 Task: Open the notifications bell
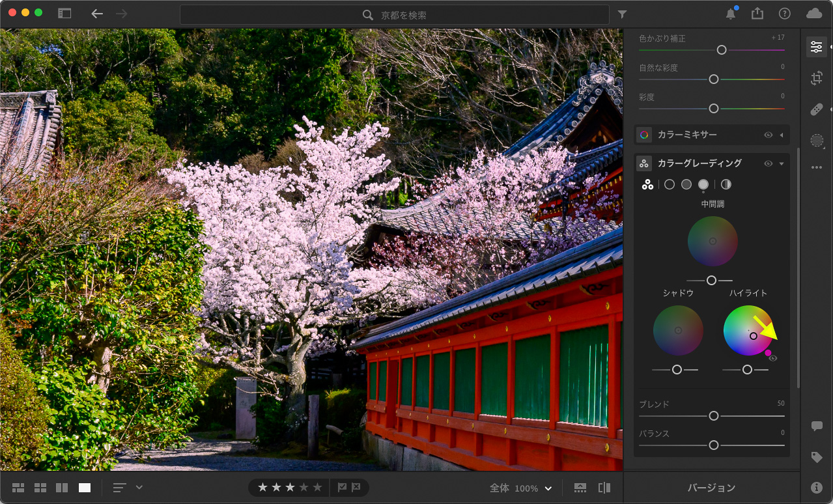[731, 14]
